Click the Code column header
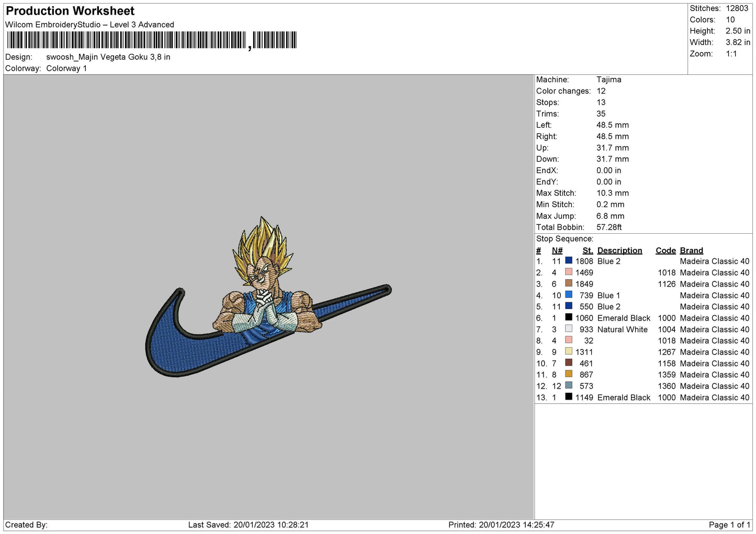This screenshot has width=756, height=534. [665, 251]
